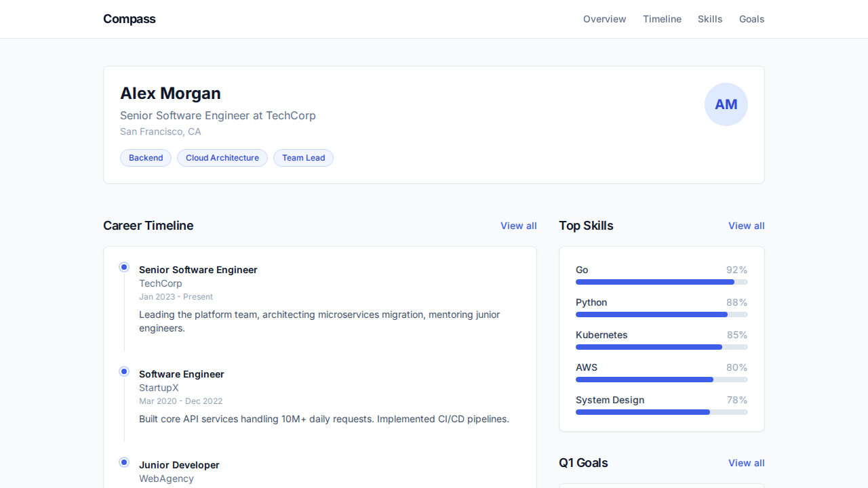Select the Cloud Architecture tag
Screen dimensions: 868x488
click(222, 158)
